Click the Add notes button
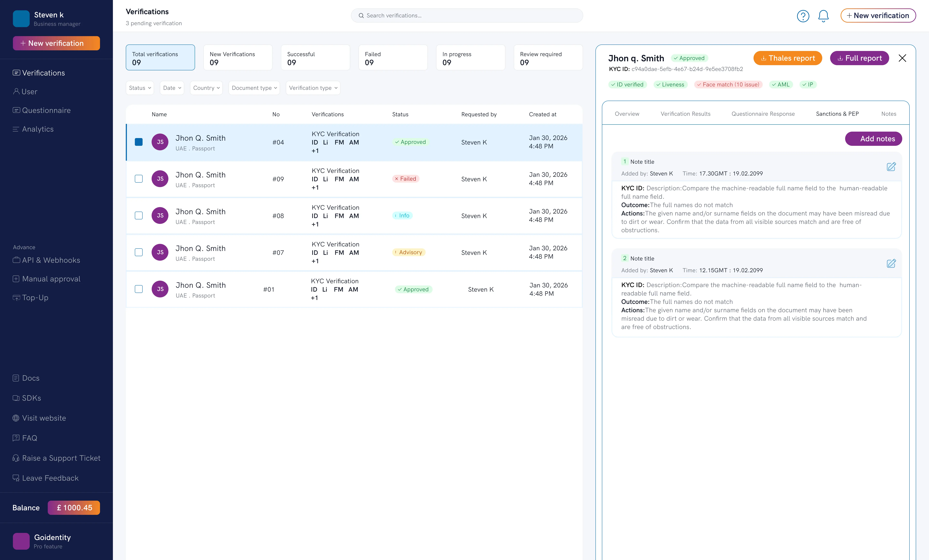The height and width of the screenshot is (560, 929). coord(874,139)
